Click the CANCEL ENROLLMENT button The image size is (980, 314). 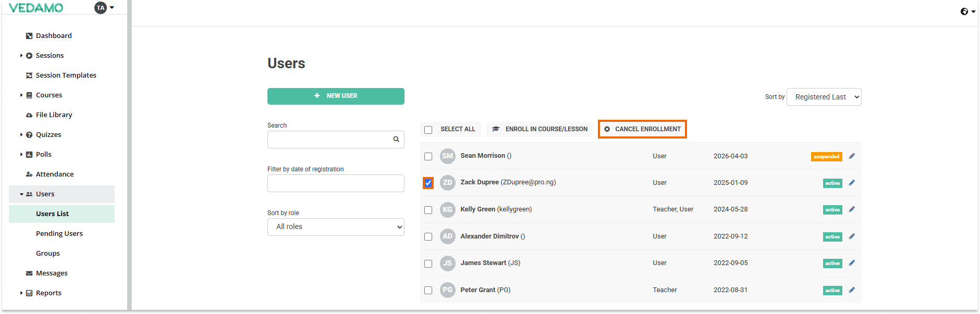point(642,129)
